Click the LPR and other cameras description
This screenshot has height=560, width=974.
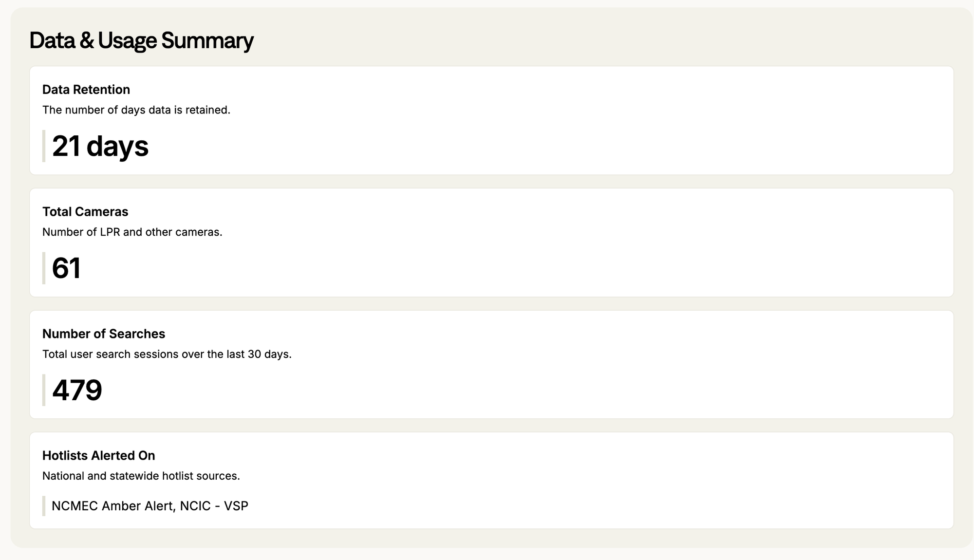[x=132, y=232]
